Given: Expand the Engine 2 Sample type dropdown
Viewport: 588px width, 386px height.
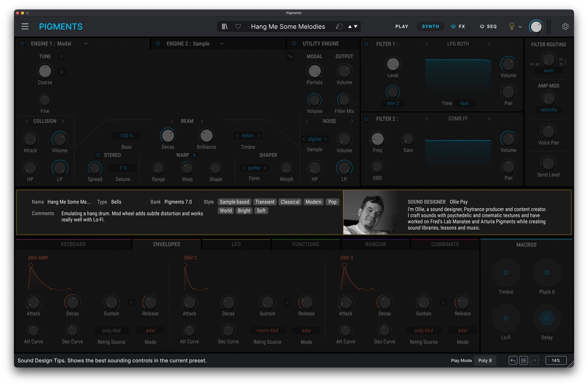Looking at the screenshot, I should tap(222, 44).
